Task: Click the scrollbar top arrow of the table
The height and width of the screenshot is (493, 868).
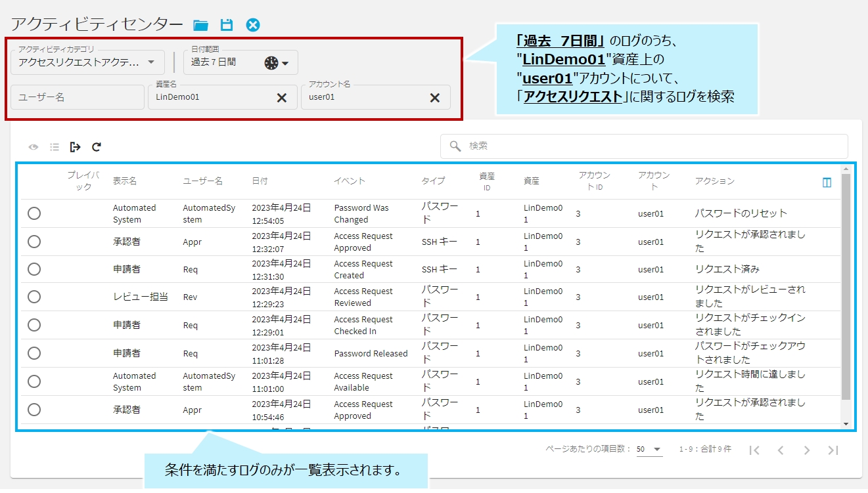Action: (846, 169)
